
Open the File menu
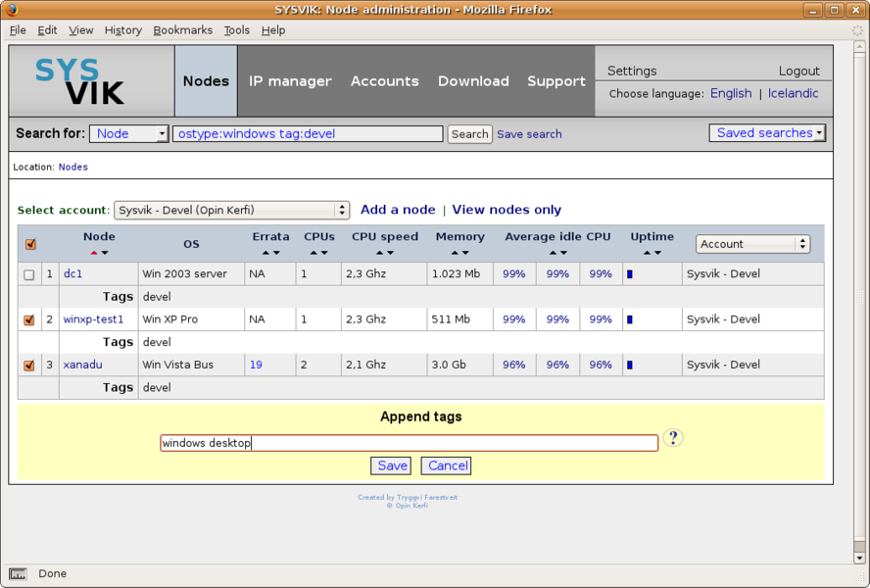point(18,30)
